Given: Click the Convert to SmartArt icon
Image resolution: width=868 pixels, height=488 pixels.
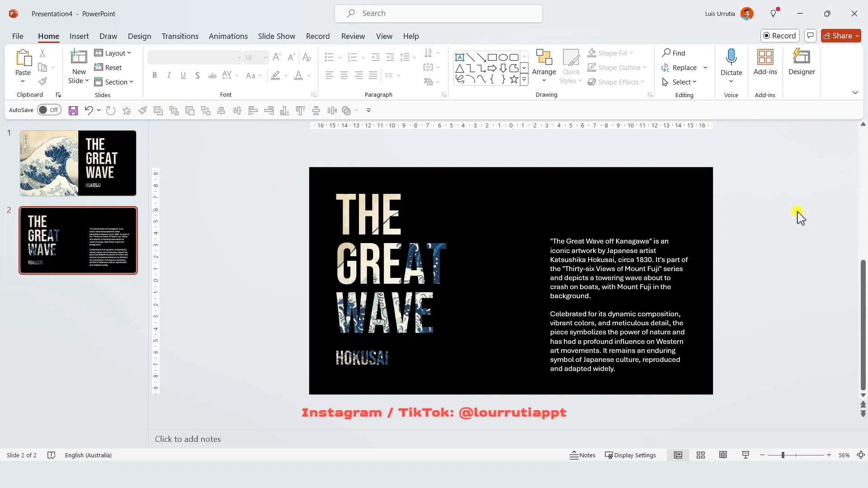Looking at the screenshot, I should coord(428,82).
